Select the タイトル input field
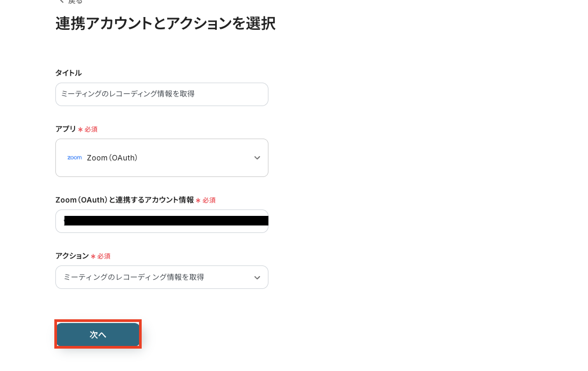Image resolution: width=588 pixels, height=371 pixels. [162, 94]
